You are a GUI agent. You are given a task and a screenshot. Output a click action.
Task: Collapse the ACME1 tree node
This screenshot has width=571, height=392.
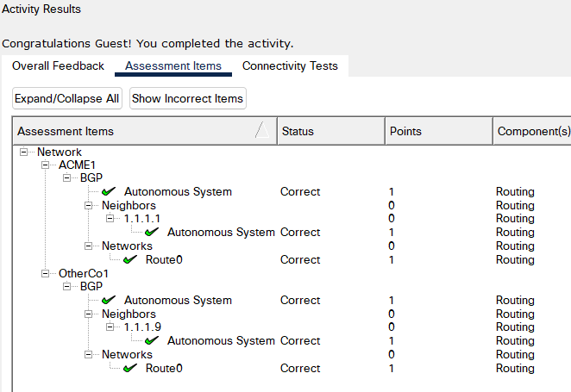click(45, 165)
